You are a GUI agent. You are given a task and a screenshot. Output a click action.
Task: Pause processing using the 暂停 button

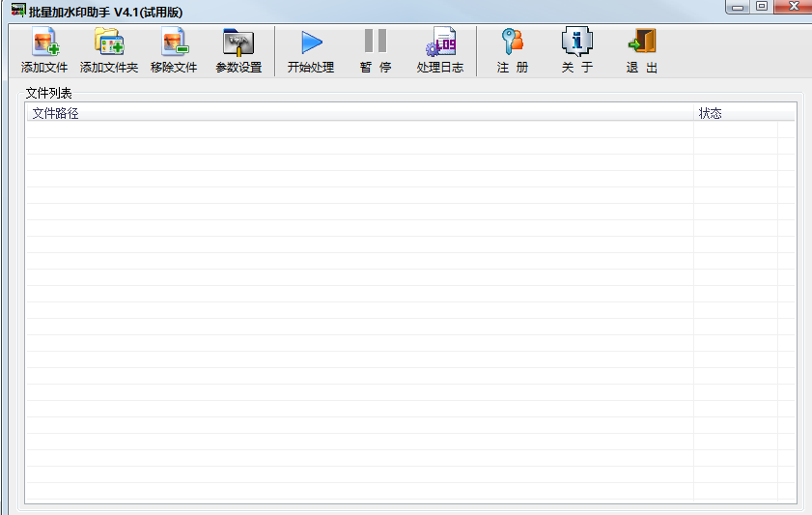376,43
